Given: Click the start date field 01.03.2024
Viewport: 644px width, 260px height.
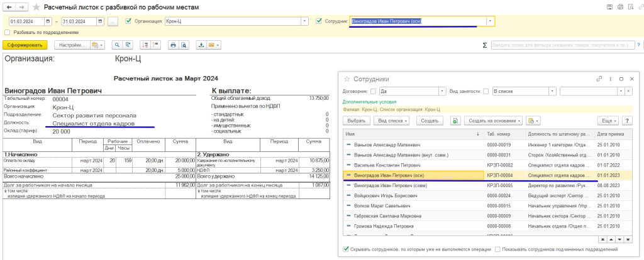Looking at the screenshot, I should [x=26, y=21].
